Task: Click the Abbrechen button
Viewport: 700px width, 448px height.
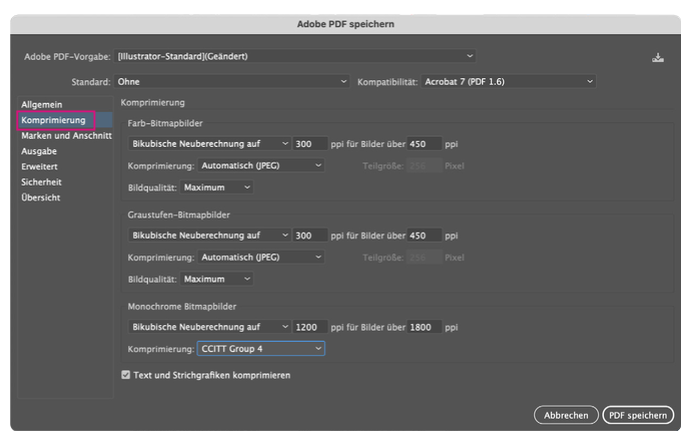Action: click(x=565, y=414)
